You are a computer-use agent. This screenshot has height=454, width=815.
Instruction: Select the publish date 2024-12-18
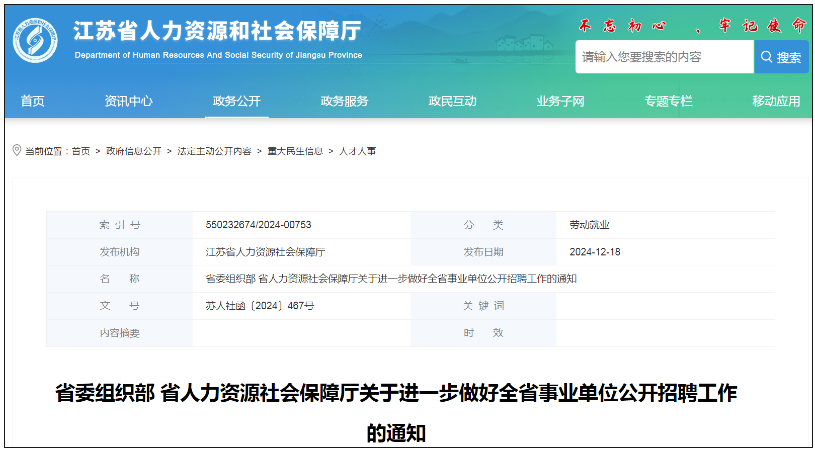[x=595, y=252]
